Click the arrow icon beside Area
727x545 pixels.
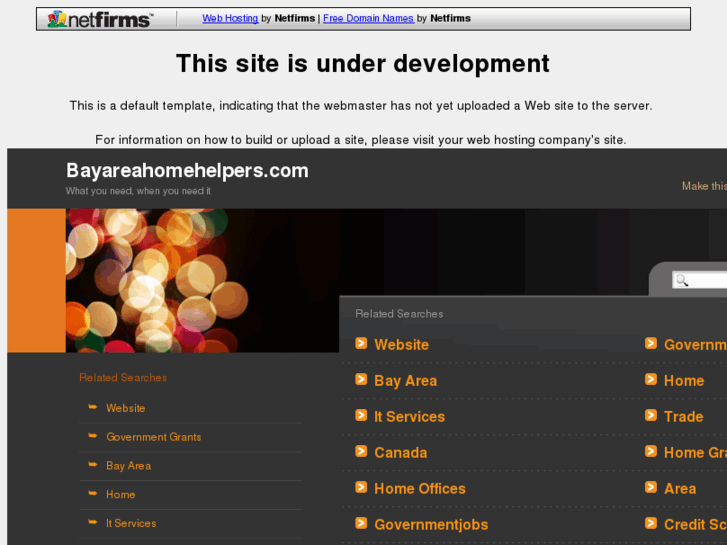click(x=651, y=487)
